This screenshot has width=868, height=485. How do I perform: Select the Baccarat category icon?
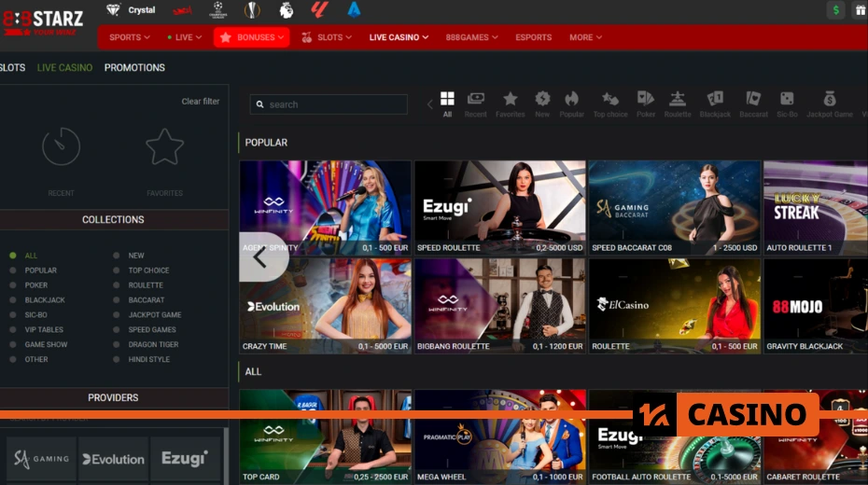[753, 104]
